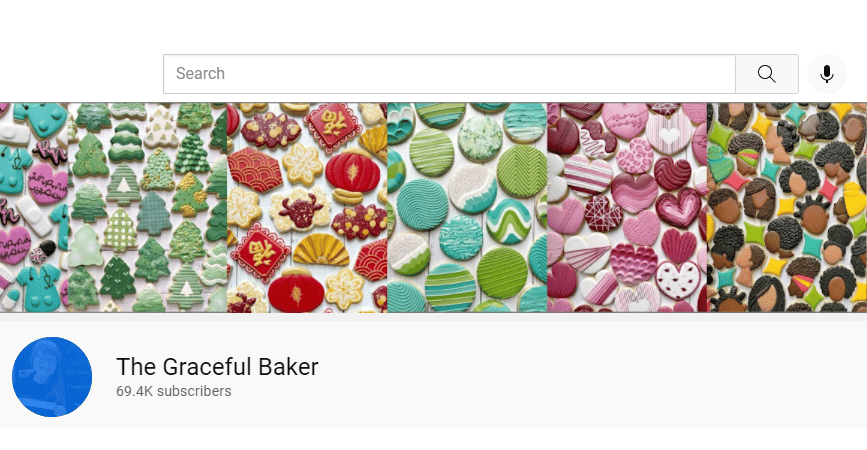Click the green chevron-patterned round cookie
Screen dimensions: 867x450
(x=522, y=171)
